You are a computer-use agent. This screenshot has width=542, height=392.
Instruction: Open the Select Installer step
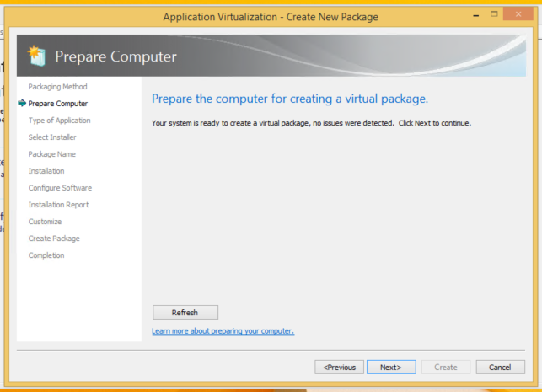point(52,137)
